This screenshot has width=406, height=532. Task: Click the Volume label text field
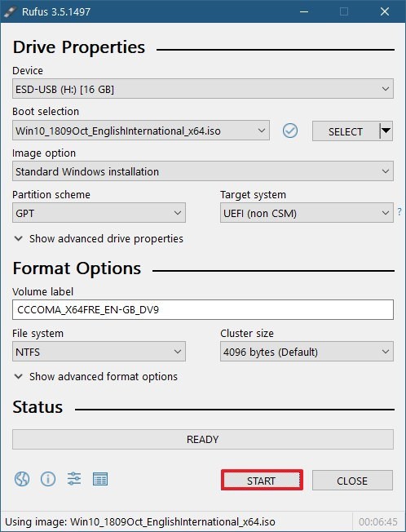click(x=203, y=309)
